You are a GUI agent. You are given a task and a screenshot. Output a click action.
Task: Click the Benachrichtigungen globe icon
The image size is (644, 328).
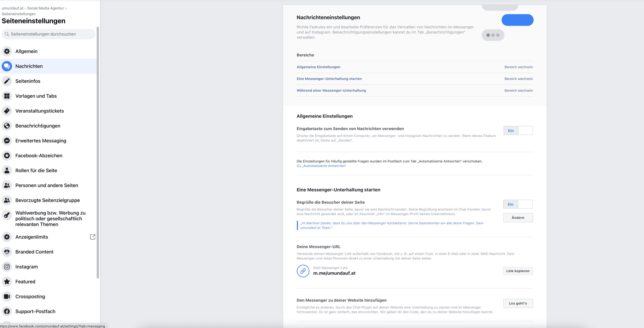[x=7, y=126]
